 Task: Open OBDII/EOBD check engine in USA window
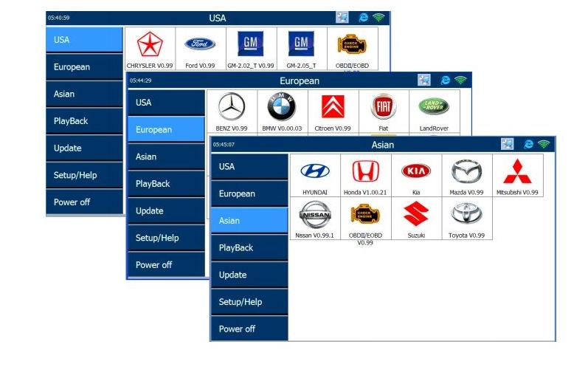click(353, 49)
